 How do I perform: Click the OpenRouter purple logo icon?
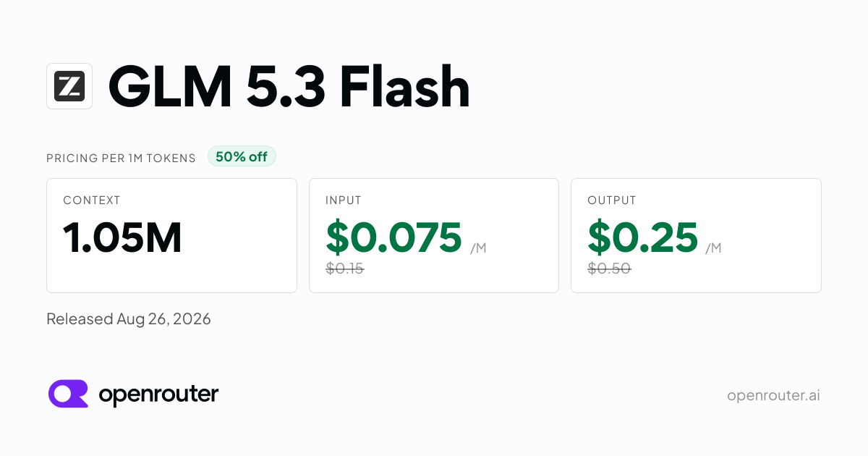click(x=68, y=394)
